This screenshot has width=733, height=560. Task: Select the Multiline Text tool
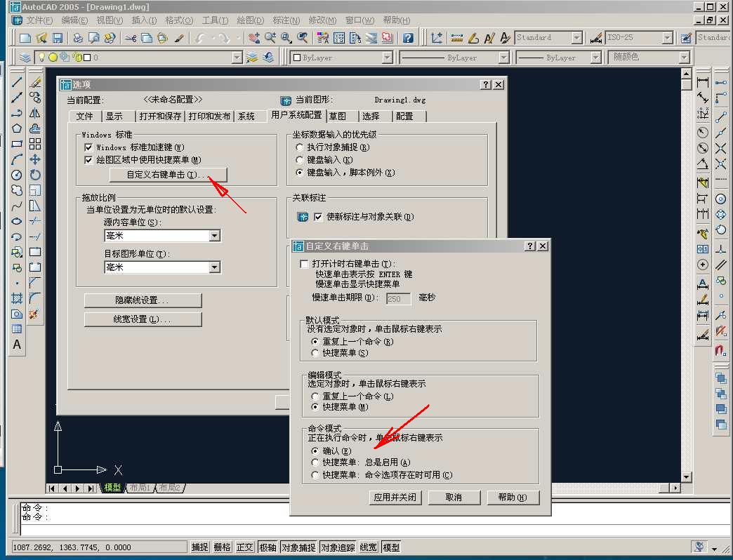(x=17, y=345)
